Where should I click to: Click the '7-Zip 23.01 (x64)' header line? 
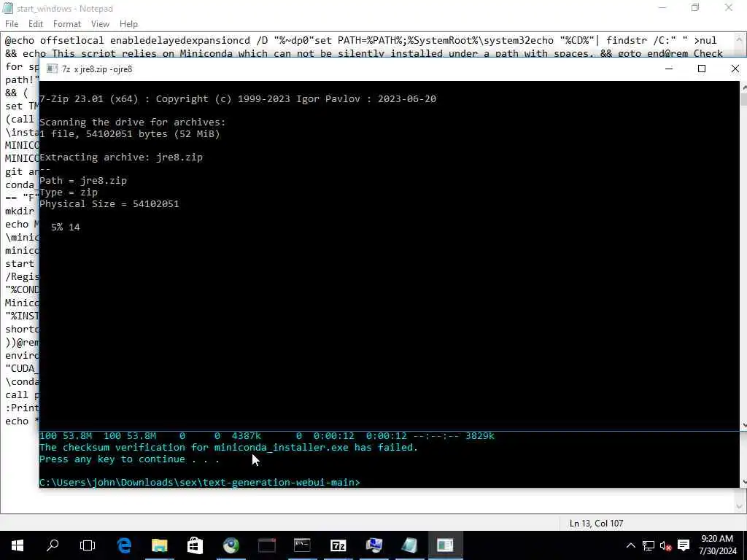pyautogui.click(x=238, y=99)
